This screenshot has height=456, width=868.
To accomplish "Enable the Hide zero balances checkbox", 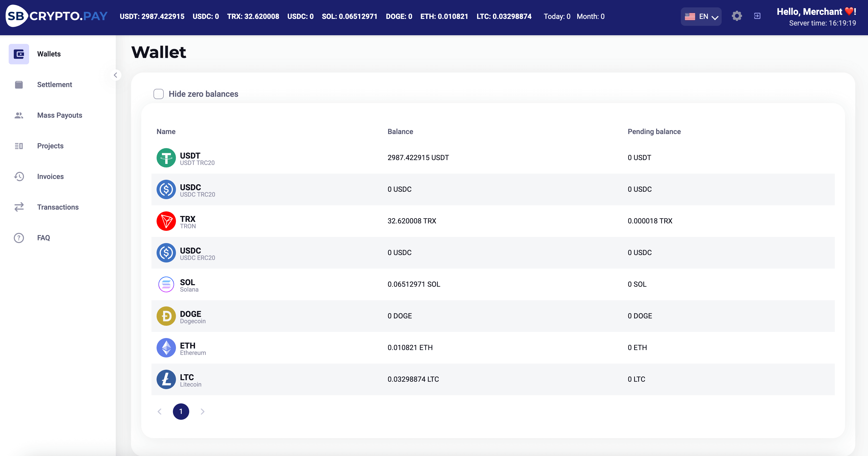I will click(158, 94).
